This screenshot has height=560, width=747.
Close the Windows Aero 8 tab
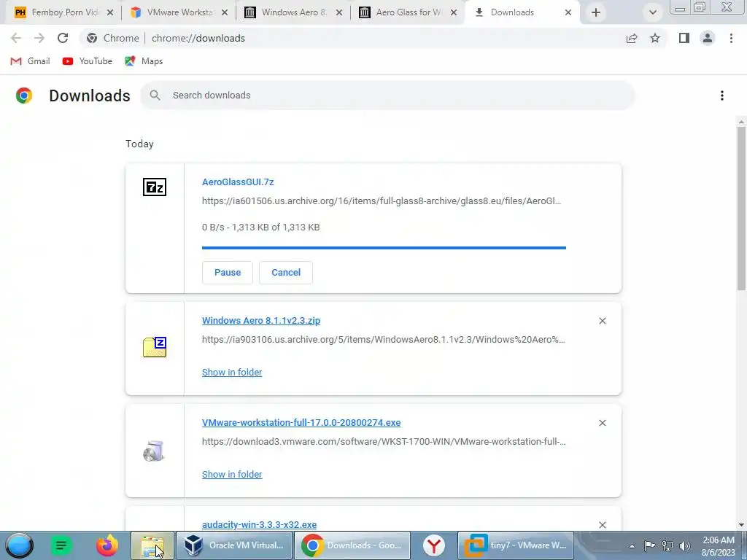339,12
